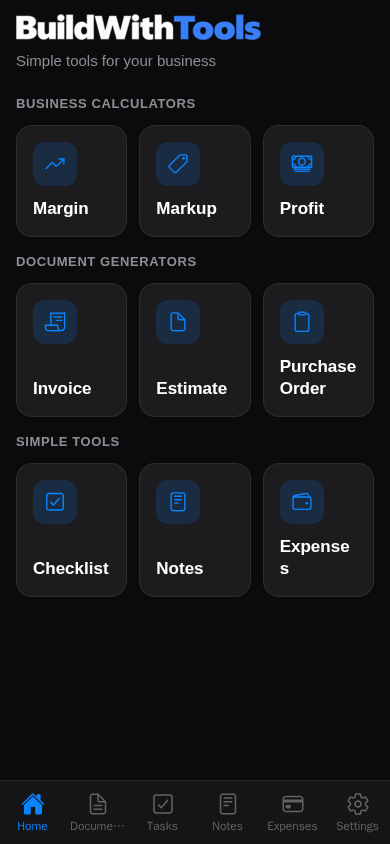
Task: Click the Expenses wallet icon
Action: [302, 502]
